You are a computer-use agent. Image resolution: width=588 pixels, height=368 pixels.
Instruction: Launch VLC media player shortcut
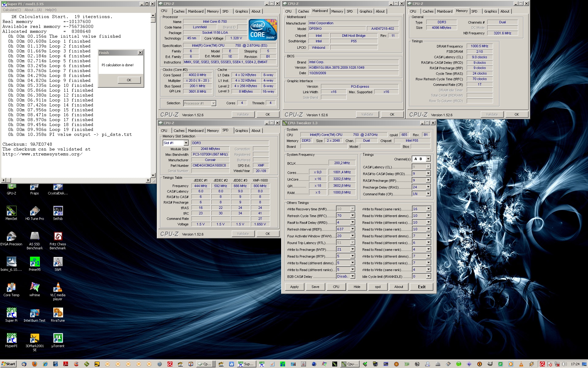pyautogui.click(x=58, y=288)
